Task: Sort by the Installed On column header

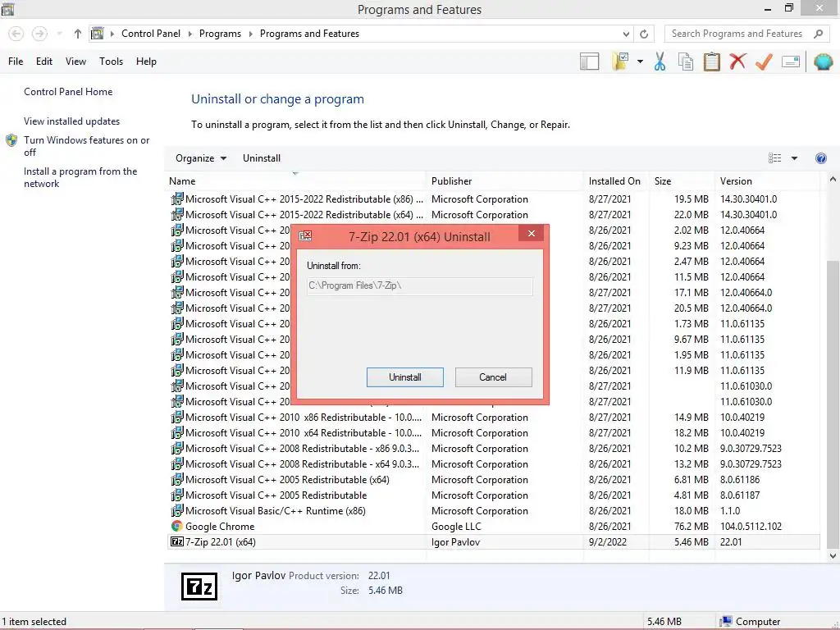Action: click(616, 181)
